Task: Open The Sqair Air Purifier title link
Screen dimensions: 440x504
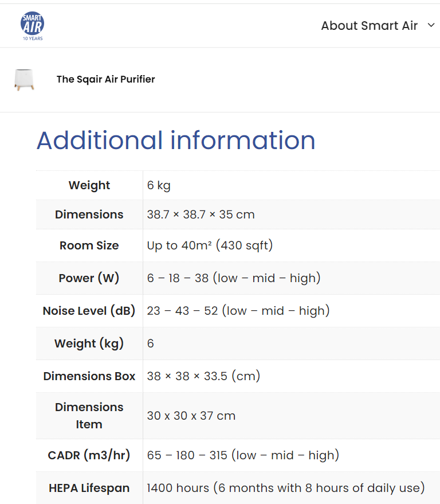Action: coord(105,79)
